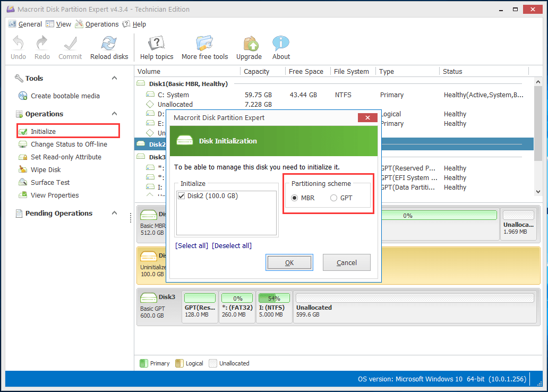Click the Undo toolbar icon
Image resolution: width=548 pixels, height=392 pixels.
(18, 47)
